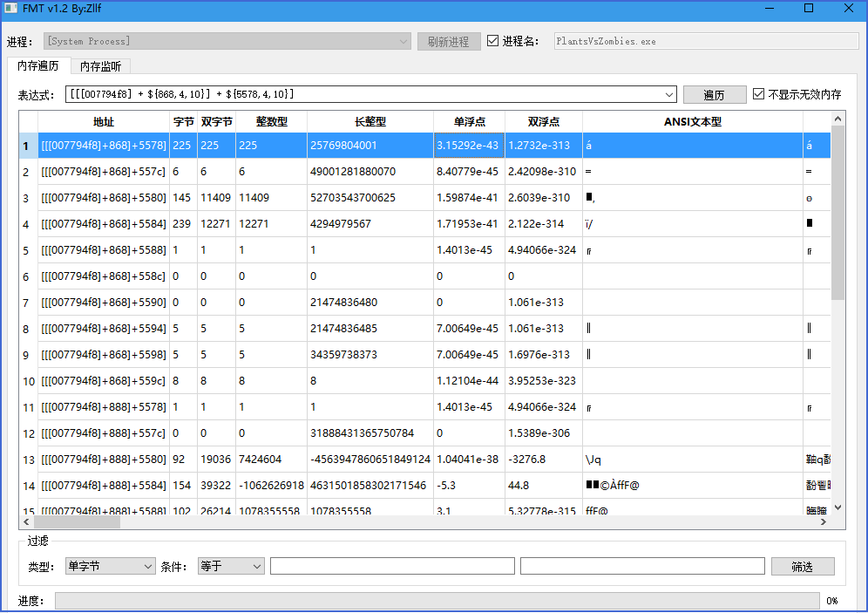
Task: Click the 筛选 filter button
Action: click(x=802, y=567)
